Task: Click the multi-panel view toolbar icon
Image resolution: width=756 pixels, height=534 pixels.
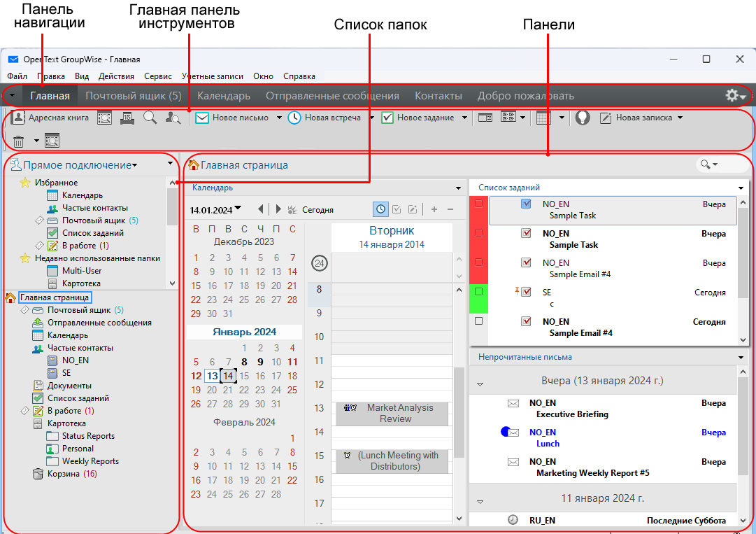Action: [x=508, y=117]
